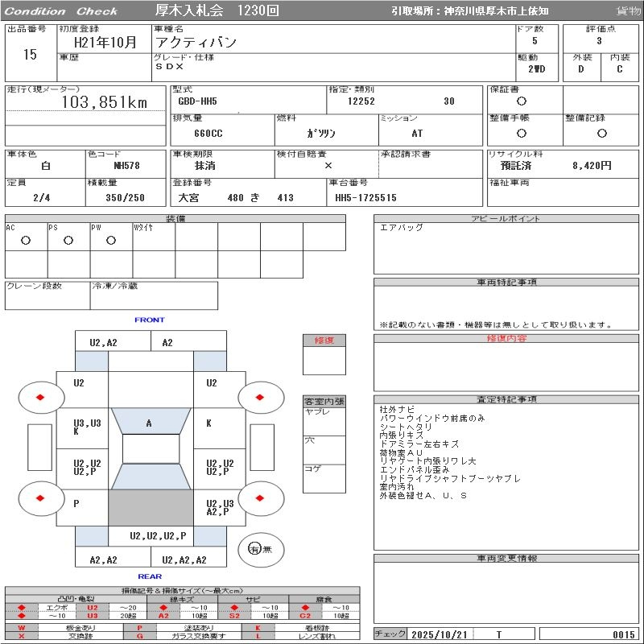Select the bottom-right wheel marker in diagram

coord(260,498)
